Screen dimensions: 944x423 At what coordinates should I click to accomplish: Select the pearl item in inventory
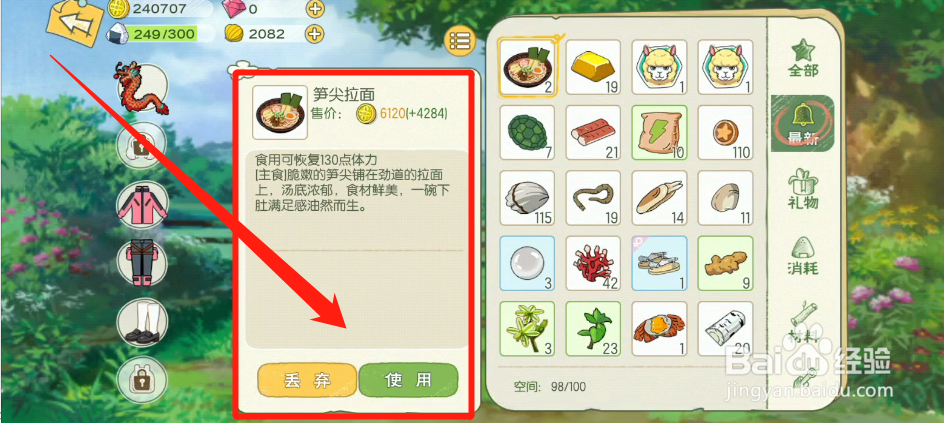click(527, 263)
